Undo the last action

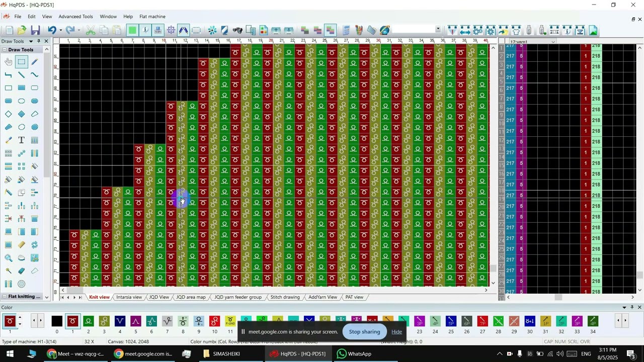pos(52,31)
